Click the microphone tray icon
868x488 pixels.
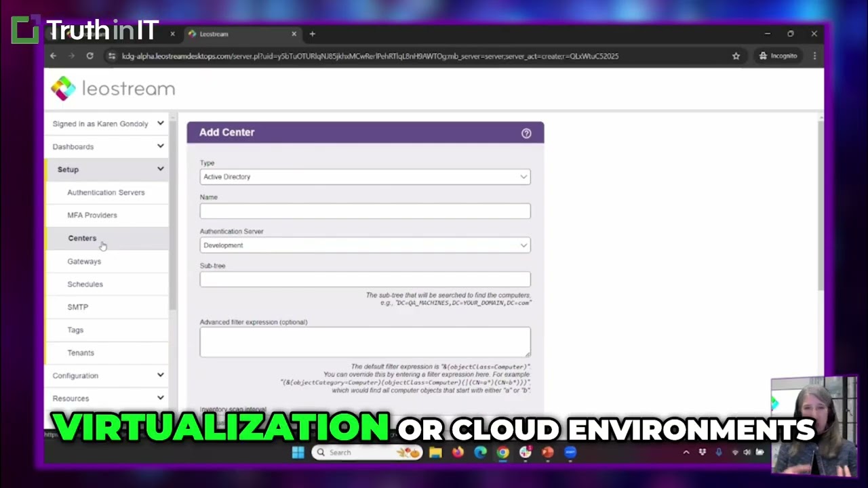719,452
